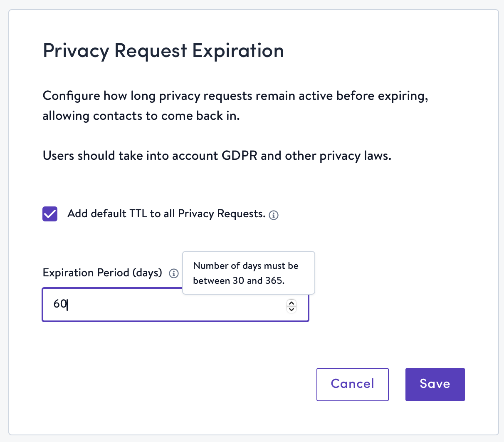This screenshot has height=442, width=504.
Task: Click the word "Expiration" in the title
Action: [238, 51]
